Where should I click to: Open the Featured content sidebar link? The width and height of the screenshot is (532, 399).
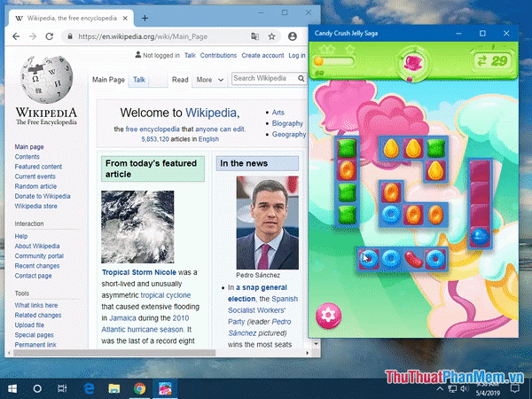(x=38, y=167)
